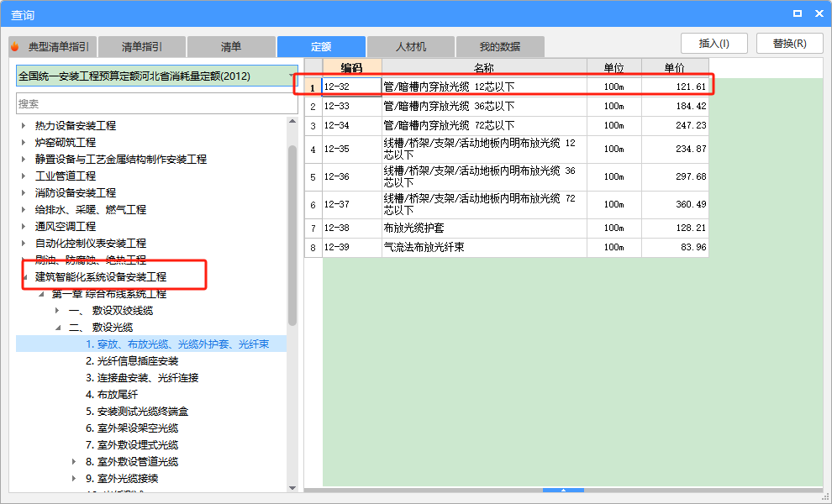Click the 插入(I) button
832x504 pixels.
pos(714,44)
